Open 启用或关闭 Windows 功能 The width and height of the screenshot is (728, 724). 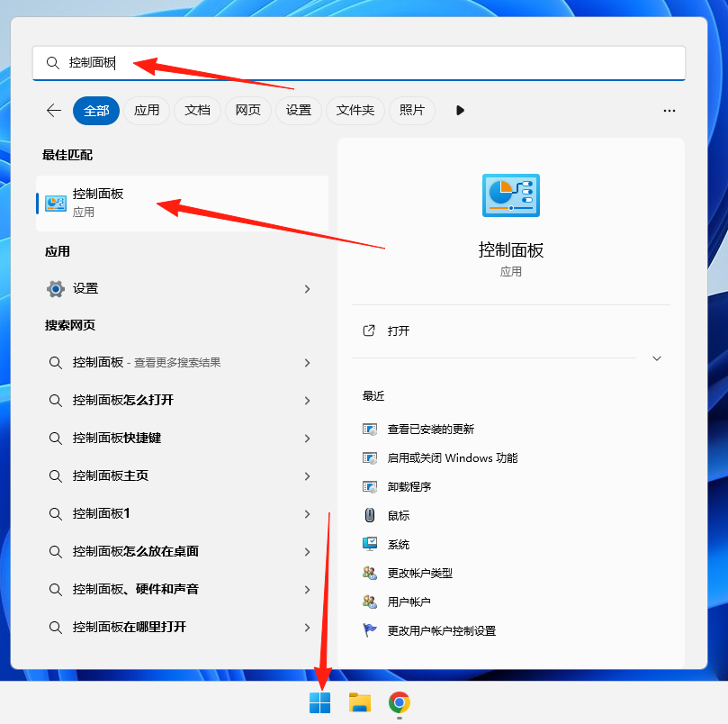pos(439,457)
